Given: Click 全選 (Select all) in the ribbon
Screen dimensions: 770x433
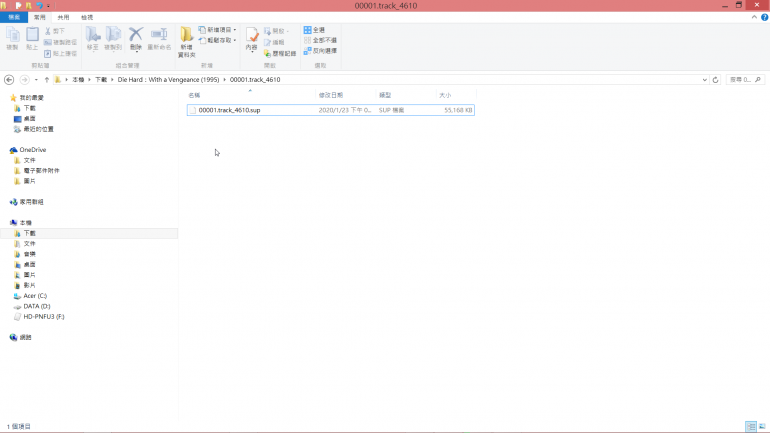Looking at the screenshot, I should coord(314,30).
